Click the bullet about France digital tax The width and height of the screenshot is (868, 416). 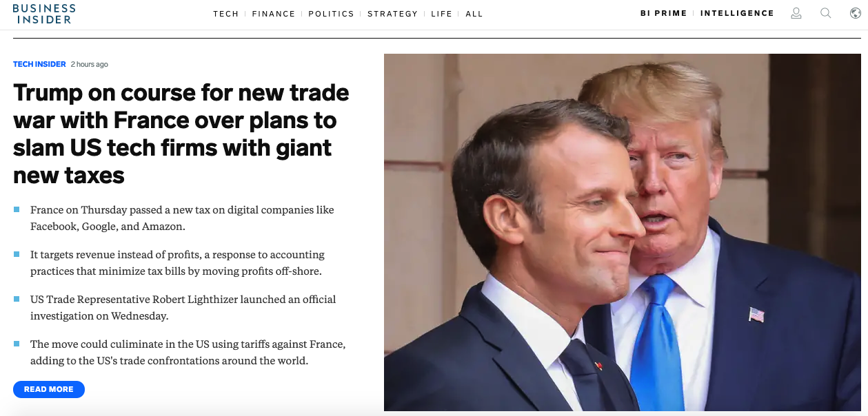click(182, 218)
